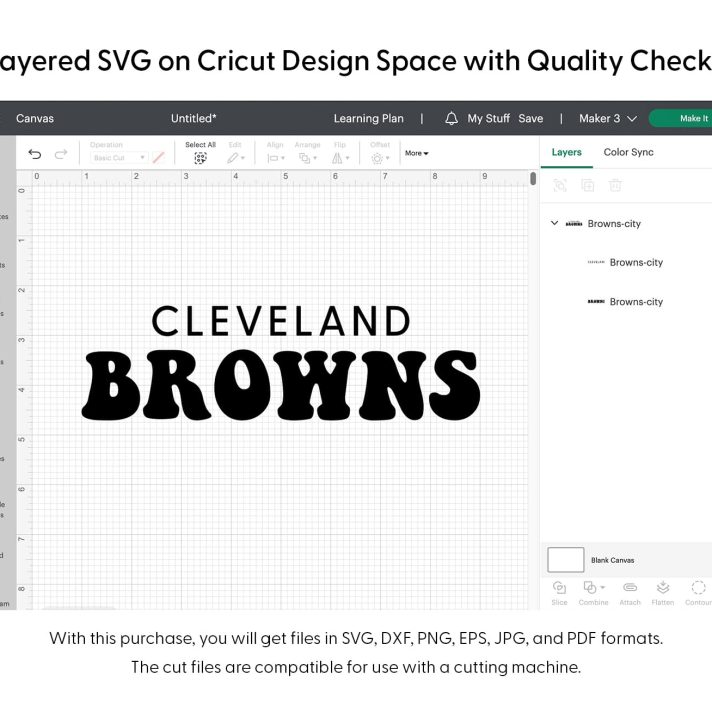Image resolution: width=712 pixels, height=712 pixels.
Task: Click the Untitled* project title
Action: tap(193, 119)
